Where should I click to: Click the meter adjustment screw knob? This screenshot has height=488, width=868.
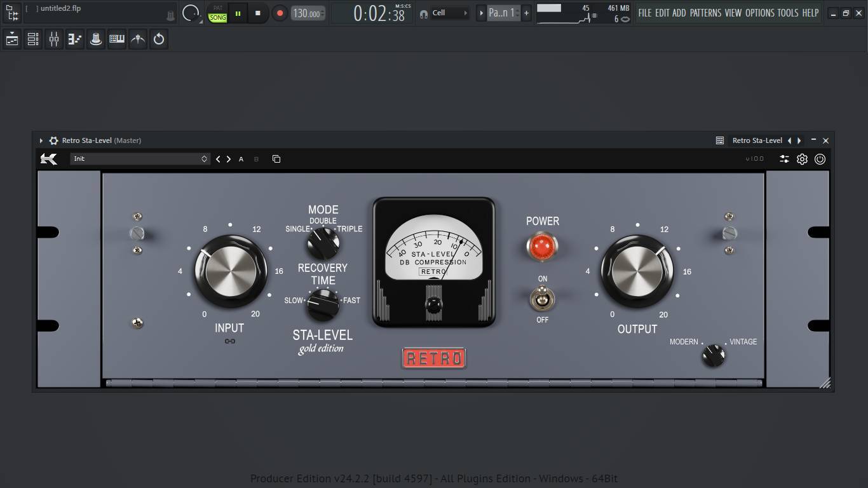(434, 306)
